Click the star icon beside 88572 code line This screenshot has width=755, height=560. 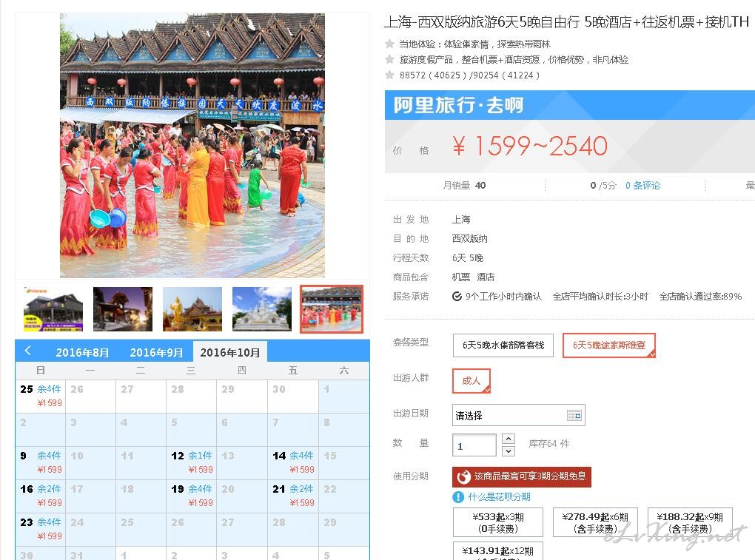[x=389, y=75]
